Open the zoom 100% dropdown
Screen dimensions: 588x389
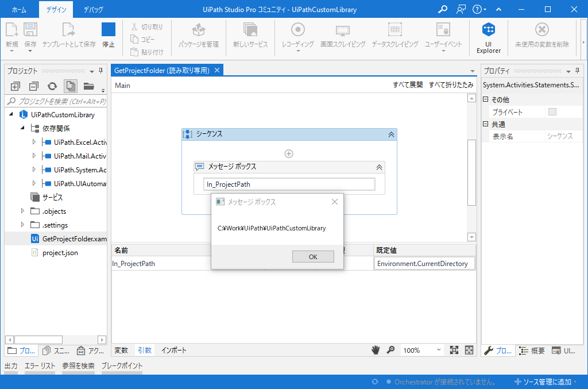click(439, 350)
